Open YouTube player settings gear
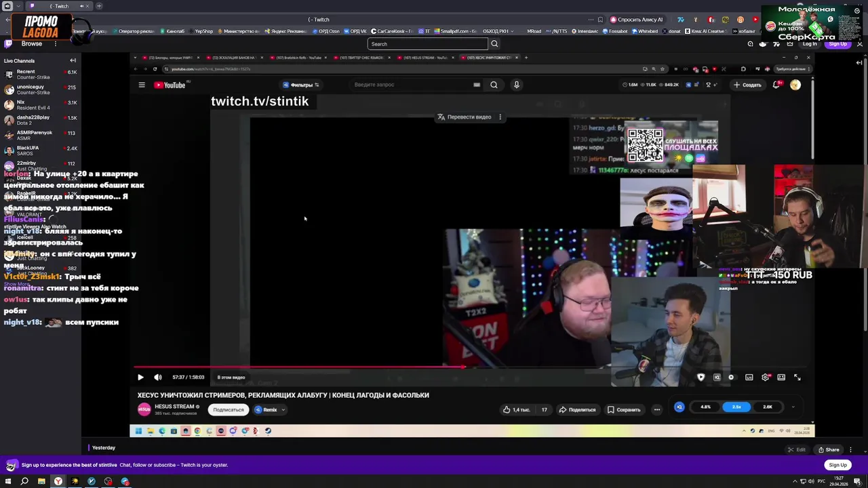 coord(765,378)
